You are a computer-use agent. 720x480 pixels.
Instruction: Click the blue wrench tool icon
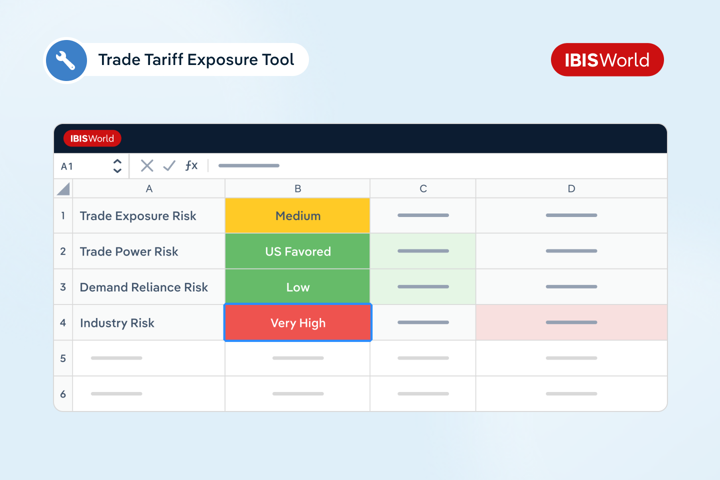click(66, 60)
